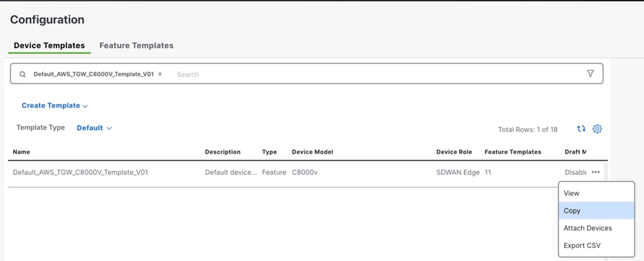This screenshot has height=261, width=644.
Task: Remove the Default_AWS_TGW_C8000V_Template_V01 search chip
Action: [160, 74]
